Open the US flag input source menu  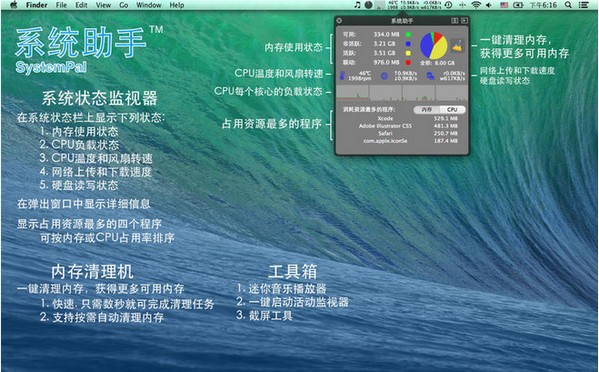(504, 5)
